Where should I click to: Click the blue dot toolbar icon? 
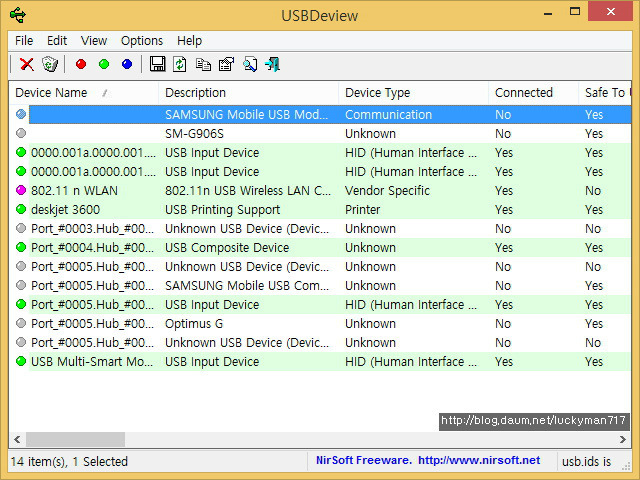coord(127,64)
